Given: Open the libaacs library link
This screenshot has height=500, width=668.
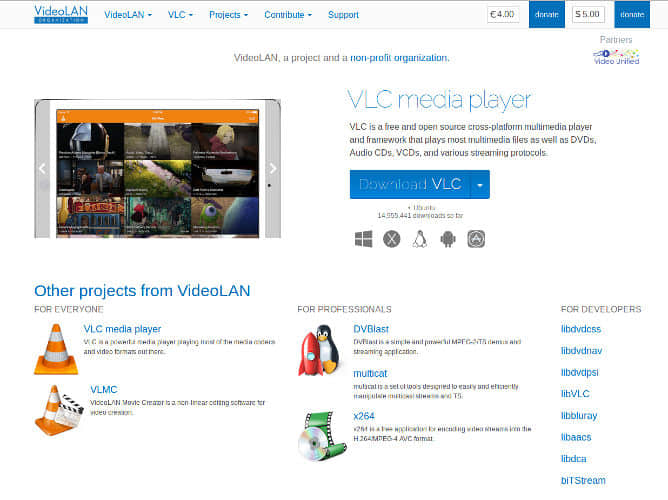Looking at the screenshot, I should pos(576,437).
